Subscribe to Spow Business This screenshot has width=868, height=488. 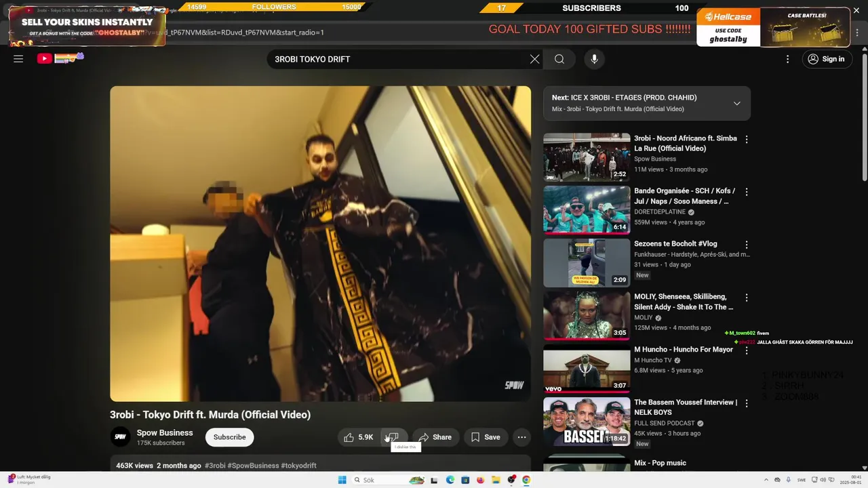pos(229,437)
